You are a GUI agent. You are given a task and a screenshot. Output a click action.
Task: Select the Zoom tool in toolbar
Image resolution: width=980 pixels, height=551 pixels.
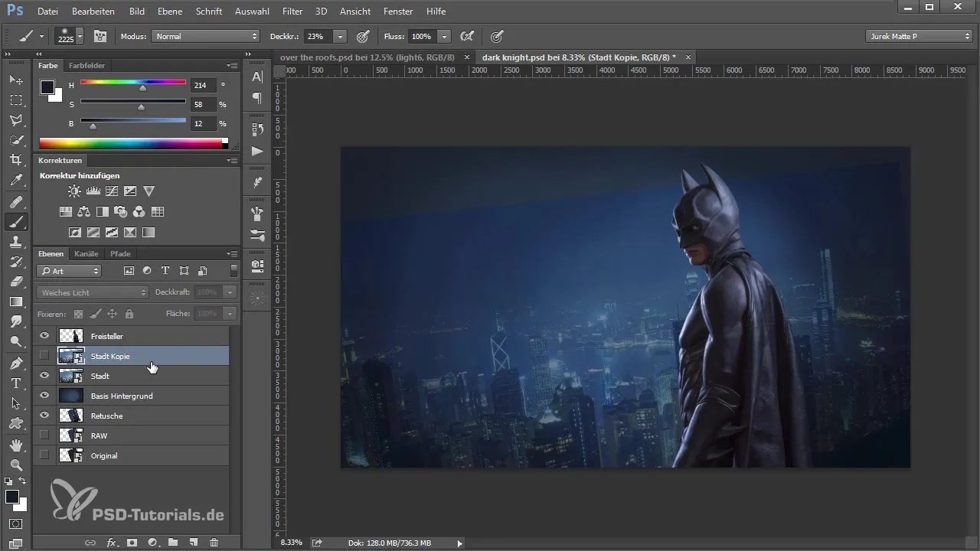click(x=15, y=465)
